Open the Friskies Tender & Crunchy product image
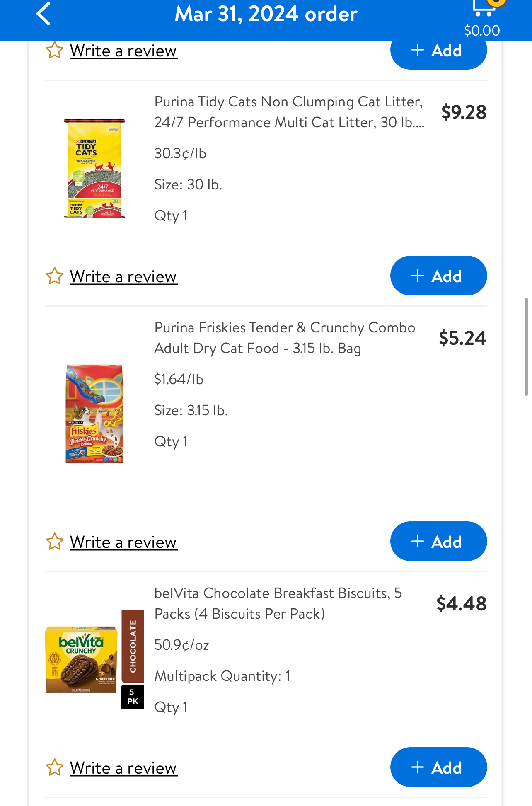Screen dimensions: 532x806 pyautogui.click(x=94, y=414)
